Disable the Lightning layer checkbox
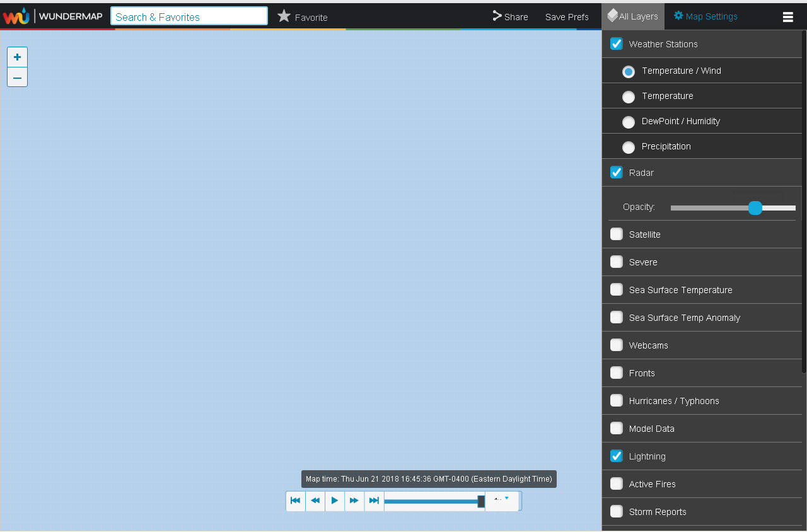The height and width of the screenshot is (532, 807). tap(617, 456)
